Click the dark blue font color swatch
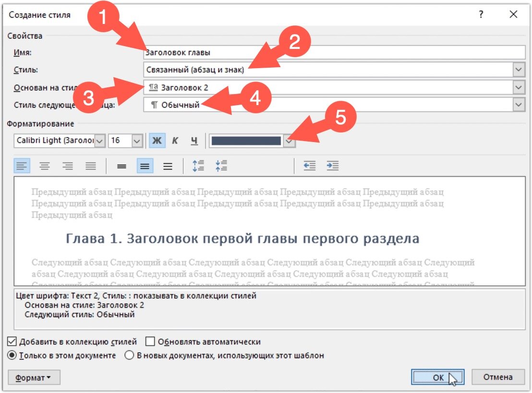Viewport: 532px width, 393px height. [246, 141]
